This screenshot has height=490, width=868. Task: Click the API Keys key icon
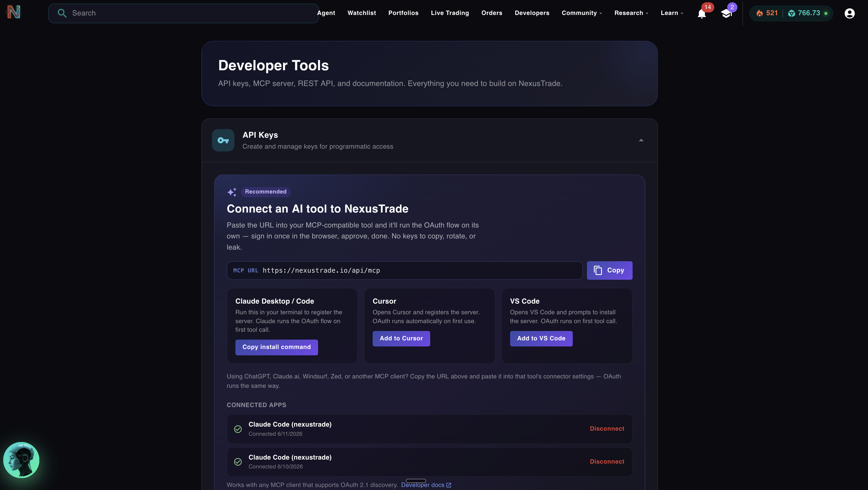223,140
